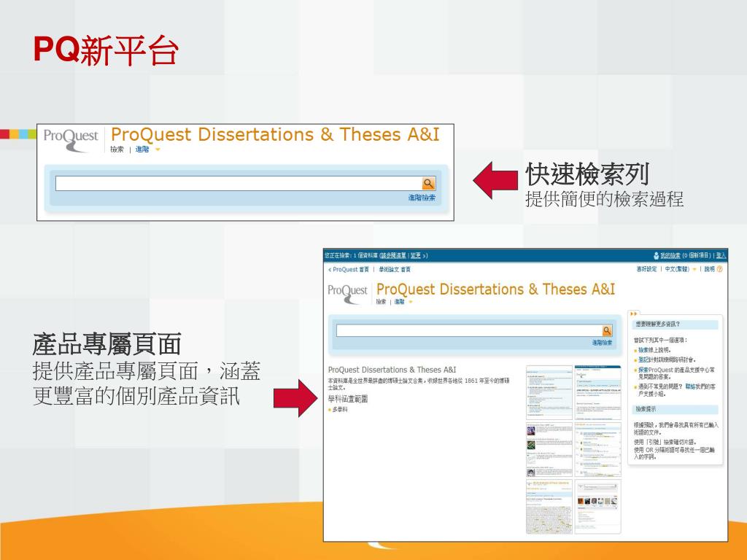Open 探索ProQuest 的產品支援中心 sidebar link
Image resolution: width=747 pixels, height=560 pixels.
pos(676,373)
